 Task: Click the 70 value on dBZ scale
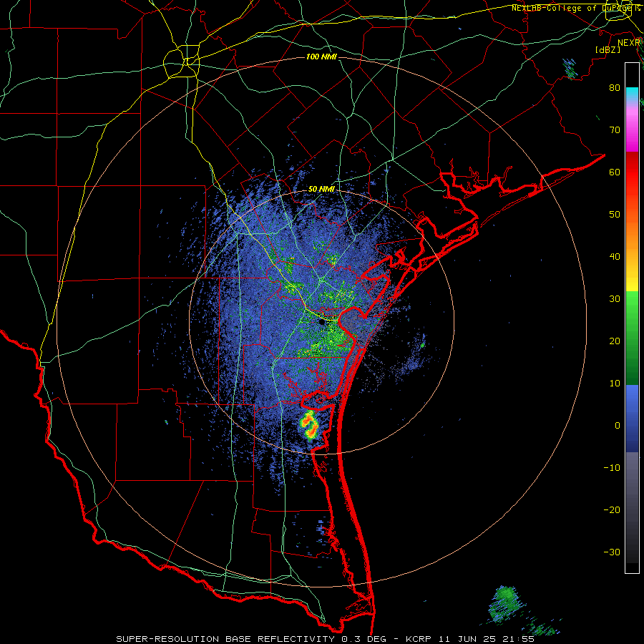tap(615, 130)
